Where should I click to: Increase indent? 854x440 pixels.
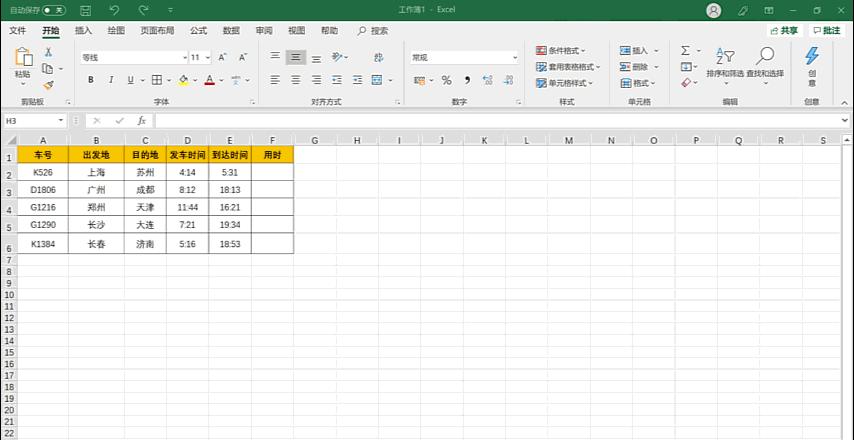[357, 80]
